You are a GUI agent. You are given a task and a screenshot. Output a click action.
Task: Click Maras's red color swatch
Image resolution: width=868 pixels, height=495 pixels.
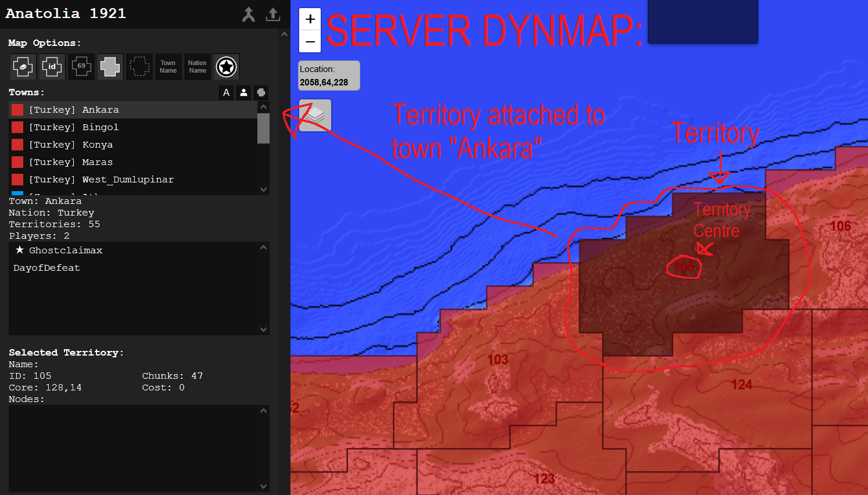pos(17,162)
